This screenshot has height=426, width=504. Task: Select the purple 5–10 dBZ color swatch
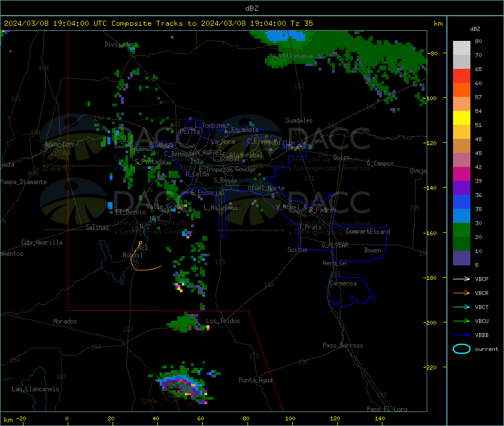[461, 258]
